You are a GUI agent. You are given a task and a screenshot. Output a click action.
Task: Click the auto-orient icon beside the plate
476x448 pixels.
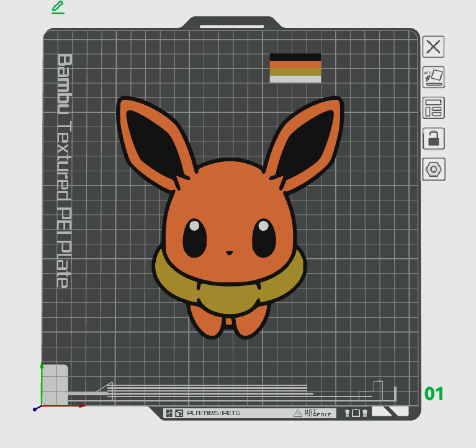point(434,77)
